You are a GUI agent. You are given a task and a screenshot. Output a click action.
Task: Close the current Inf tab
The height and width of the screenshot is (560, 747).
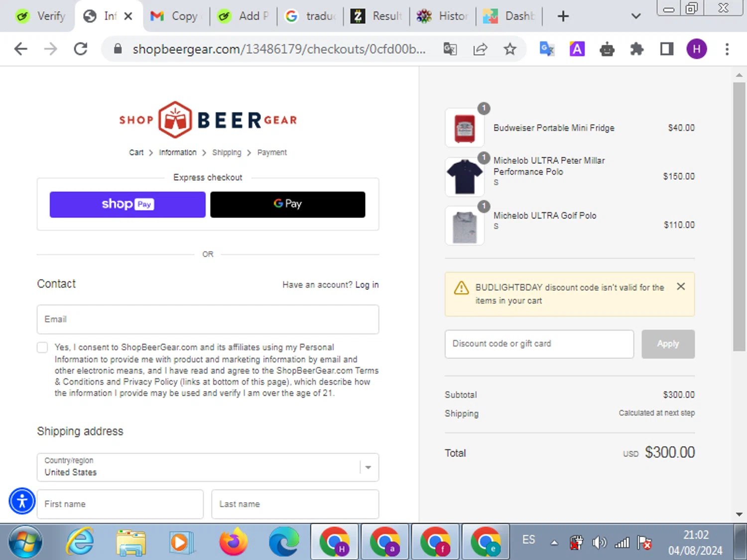(x=128, y=16)
